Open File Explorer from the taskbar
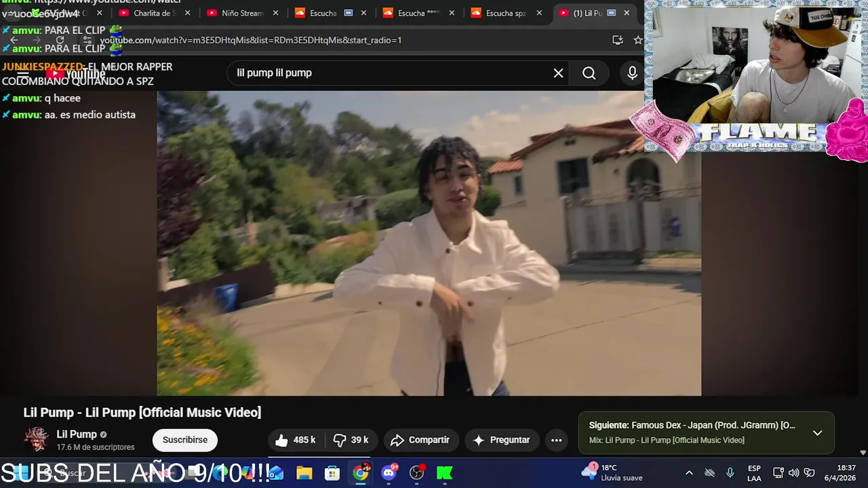The height and width of the screenshot is (488, 868). pyautogui.click(x=304, y=473)
